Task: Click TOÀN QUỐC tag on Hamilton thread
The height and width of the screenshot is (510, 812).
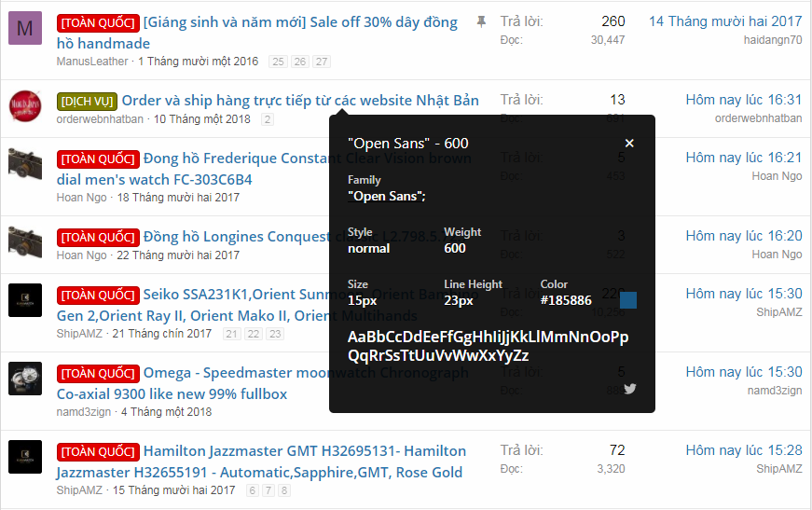Action: click(x=98, y=452)
